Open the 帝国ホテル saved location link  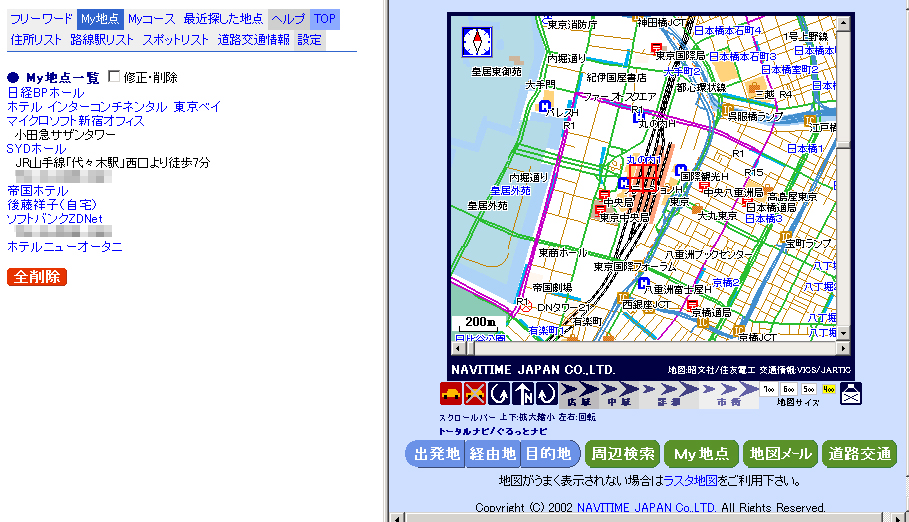click(x=38, y=191)
